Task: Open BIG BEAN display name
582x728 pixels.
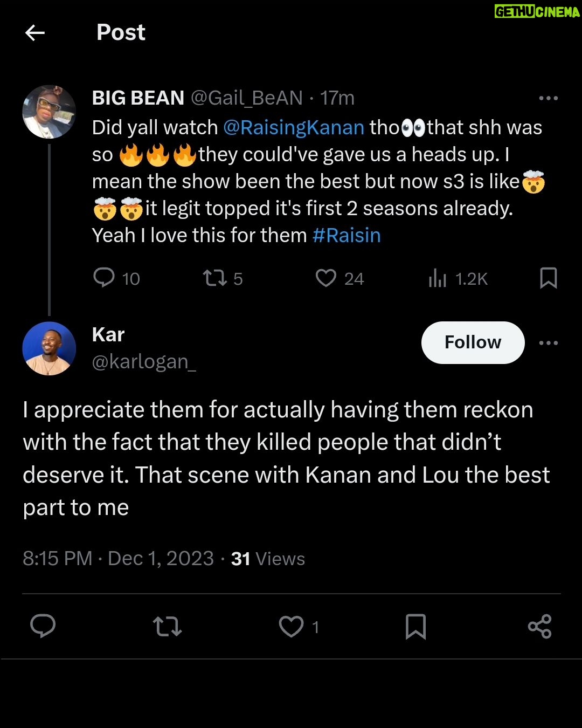Action: click(138, 98)
